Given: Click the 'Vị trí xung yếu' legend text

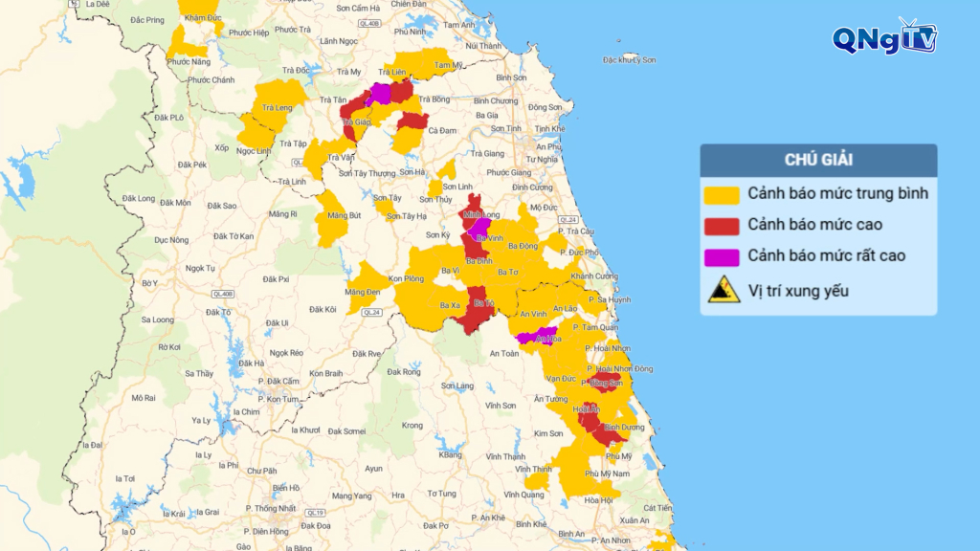Looking at the screenshot, I should [798, 290].
